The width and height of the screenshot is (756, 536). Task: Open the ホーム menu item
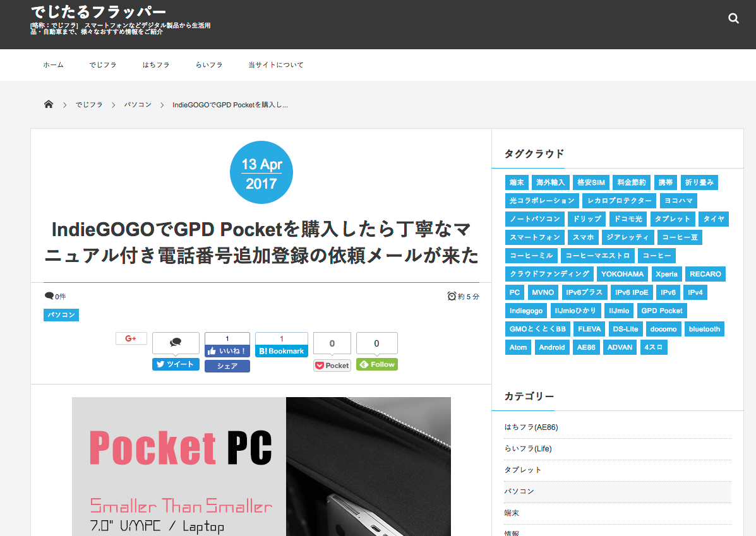click(x=53, y=64)
